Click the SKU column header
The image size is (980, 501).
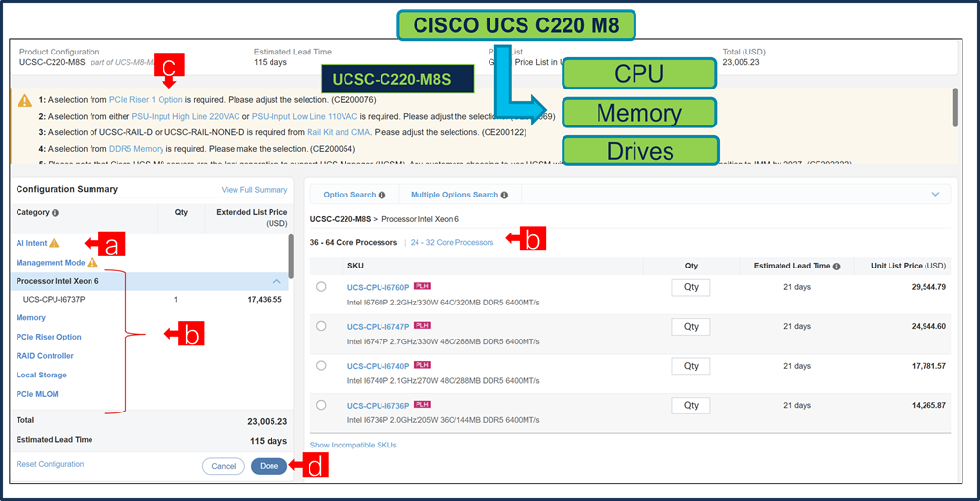click(355, 267)
